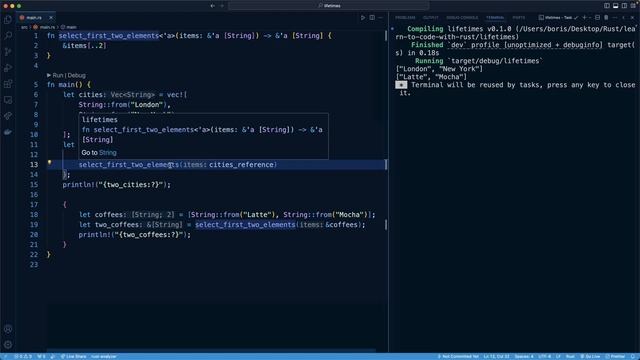The image size is (640, 360).
Task: Close the terminal panel
Action: 632,18
